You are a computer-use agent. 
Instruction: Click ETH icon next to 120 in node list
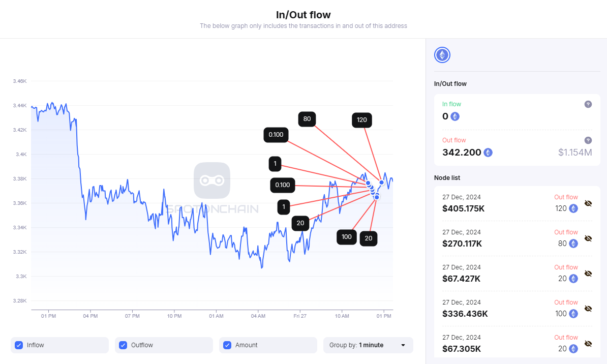point(573,208)
